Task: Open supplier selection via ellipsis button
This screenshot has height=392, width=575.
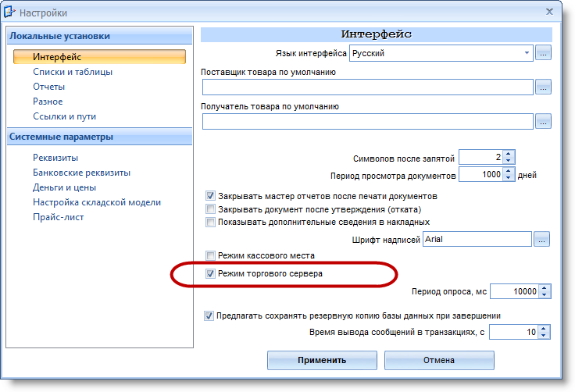Action: coord(543,87)
